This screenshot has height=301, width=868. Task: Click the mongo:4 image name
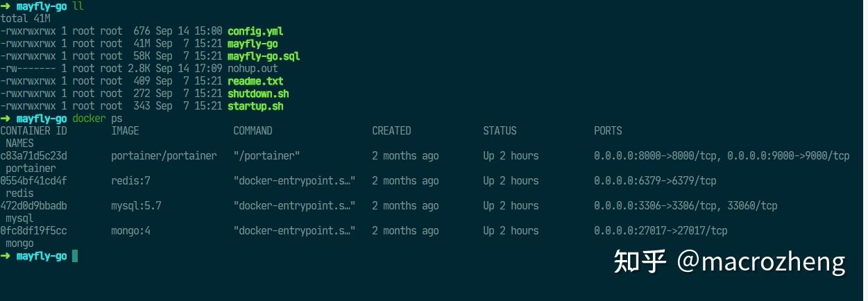tap(130, 231)
